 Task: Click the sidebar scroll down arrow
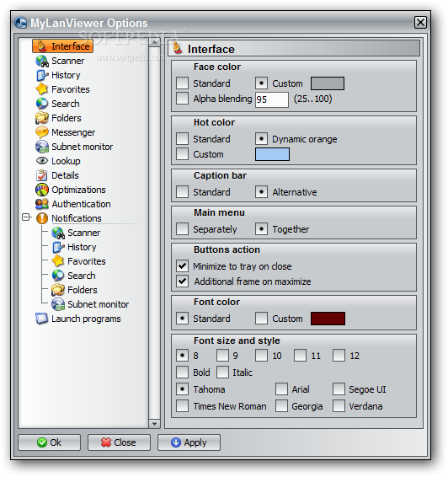[154, 423]
